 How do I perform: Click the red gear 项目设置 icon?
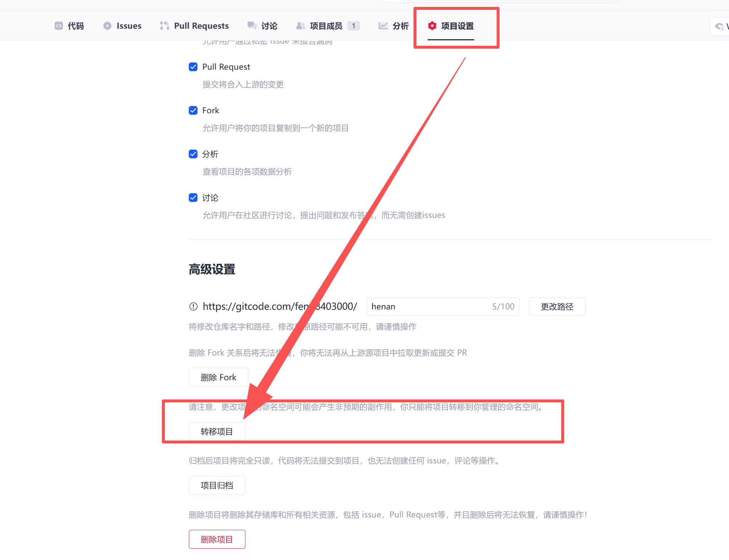(x=432, y=26)
